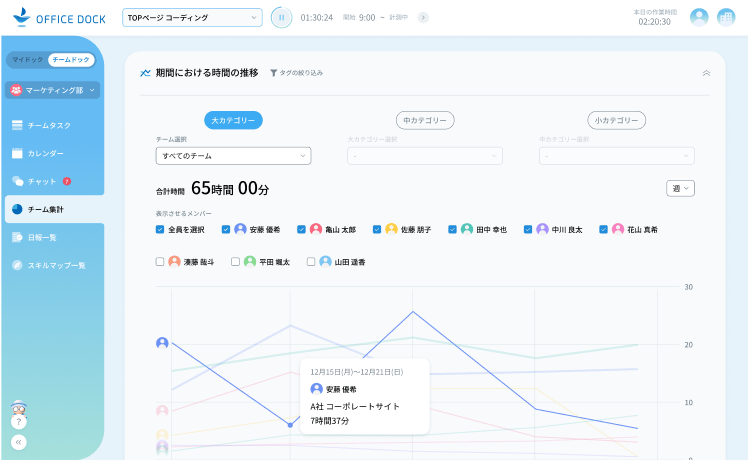
Task: Open the user profile avatar
Action: coord(699,18)
